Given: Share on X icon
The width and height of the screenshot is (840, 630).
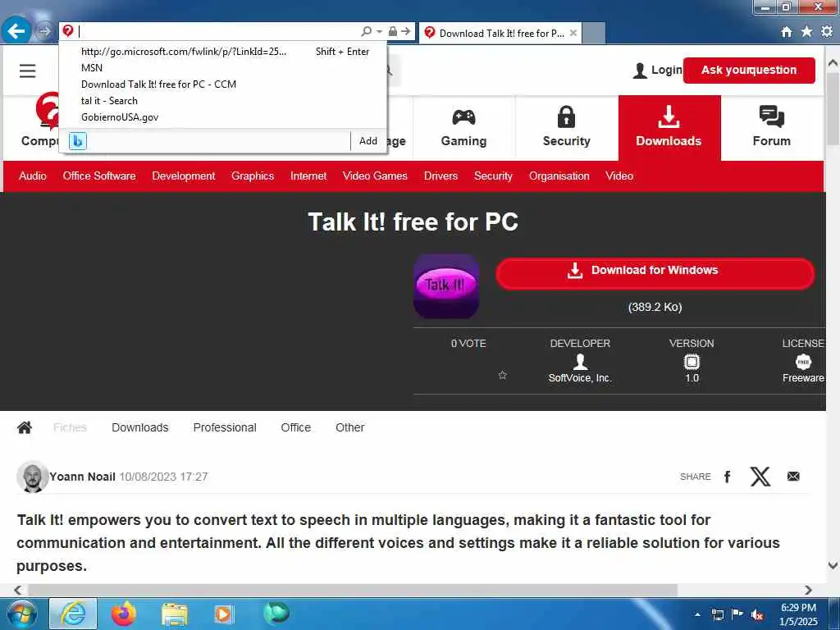Looking at the screenshot, I should [760, 477].
